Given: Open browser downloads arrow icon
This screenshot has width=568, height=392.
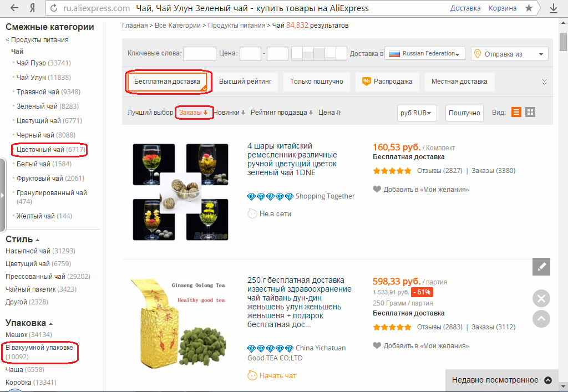Looking at the screenshot, I should click(553, 8).
